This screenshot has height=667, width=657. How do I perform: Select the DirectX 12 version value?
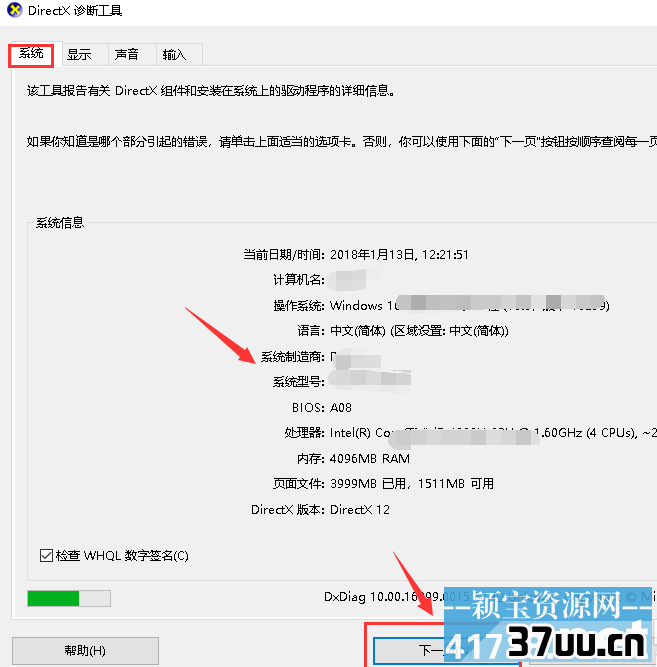(x=360, y=510)
